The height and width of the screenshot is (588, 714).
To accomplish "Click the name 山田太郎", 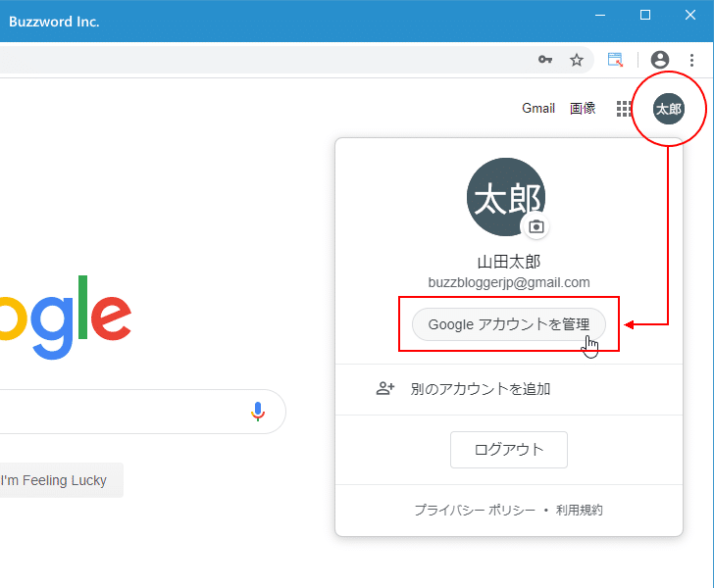I will pos(509,262).
